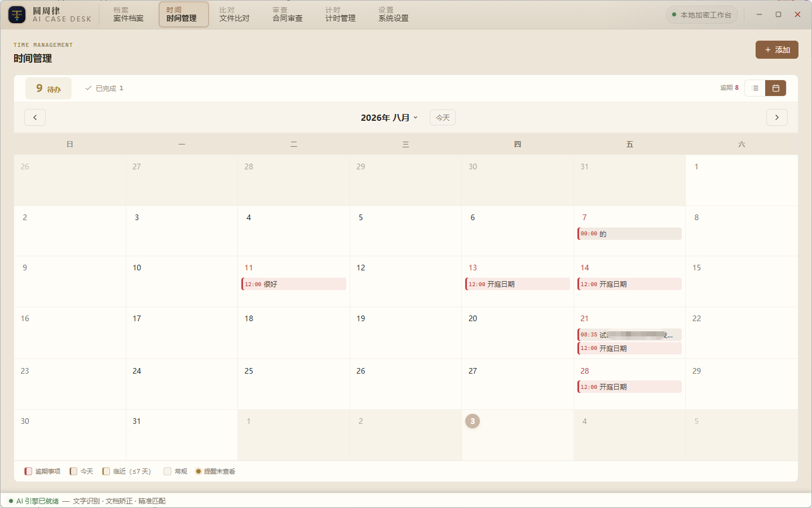Open the 08:35 event on the 21st
The height and width of the screenshot is (508, 812).
[629, 335]
